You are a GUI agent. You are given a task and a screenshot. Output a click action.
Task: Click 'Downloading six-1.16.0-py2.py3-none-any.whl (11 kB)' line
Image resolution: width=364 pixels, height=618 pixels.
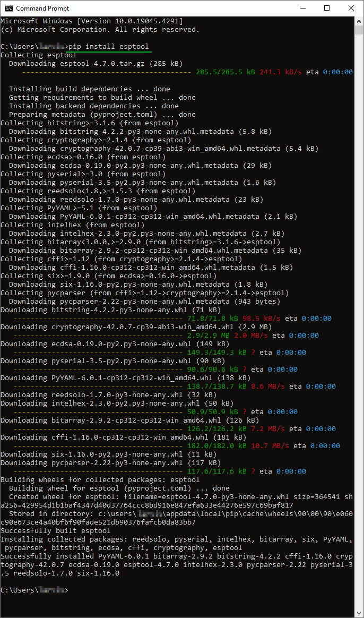click(x=109, y=454)
